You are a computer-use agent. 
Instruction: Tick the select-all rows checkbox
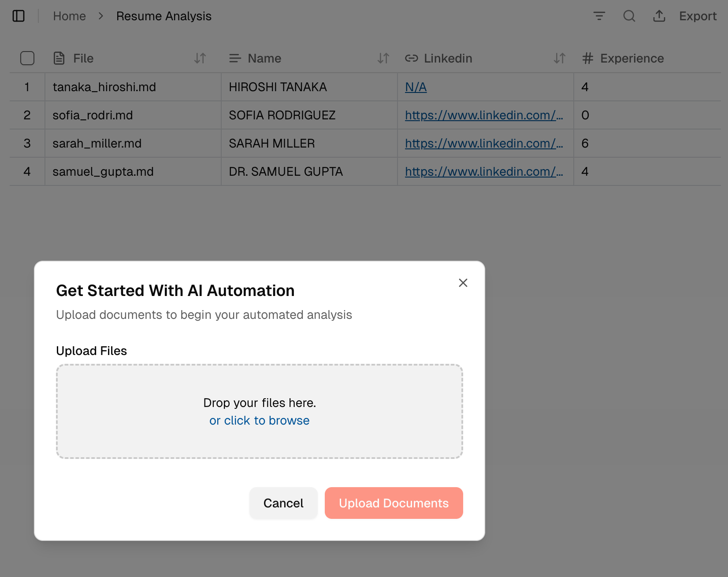tap(27, 59)
